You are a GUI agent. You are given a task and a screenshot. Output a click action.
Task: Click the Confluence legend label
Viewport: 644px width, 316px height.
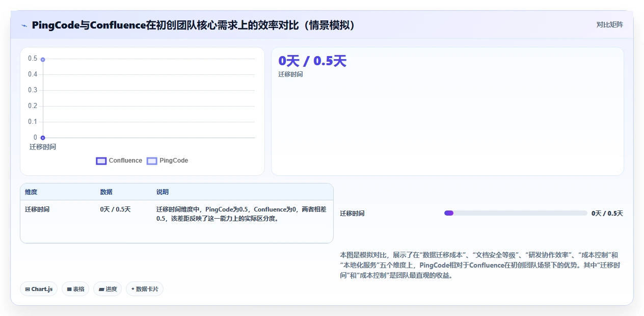tap(125, 161)
